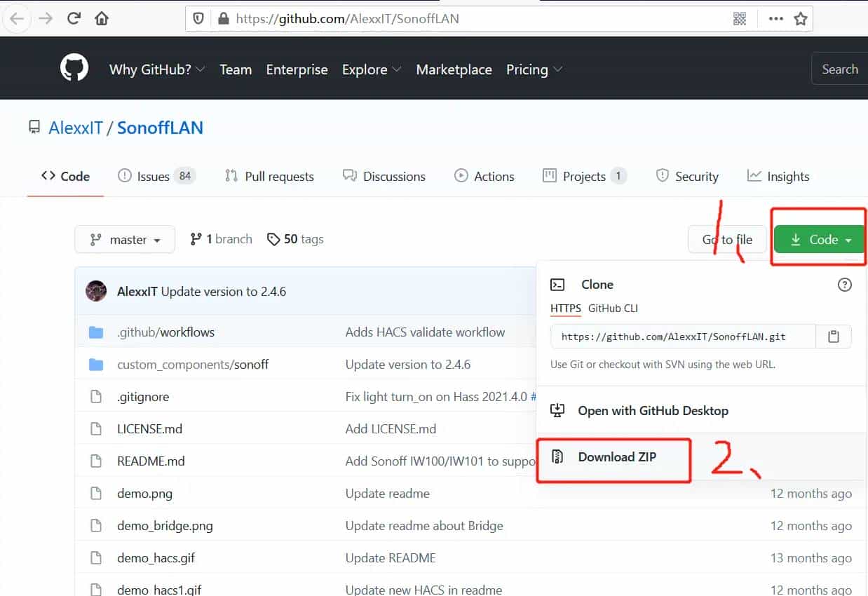This screenshot has height=596, width=868.
Task: Click the QR code icon in address bar
Action: (740, 19)
